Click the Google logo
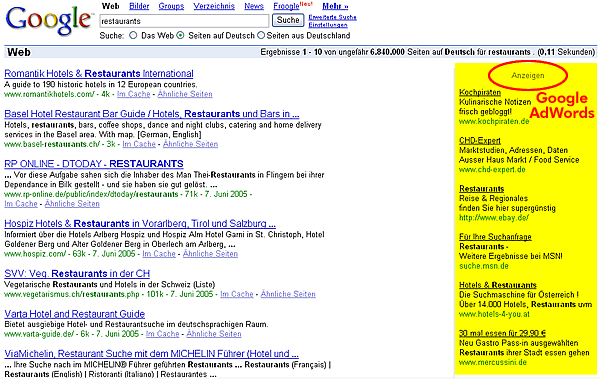This screenshot has height=379, width=600. (49, 21)
